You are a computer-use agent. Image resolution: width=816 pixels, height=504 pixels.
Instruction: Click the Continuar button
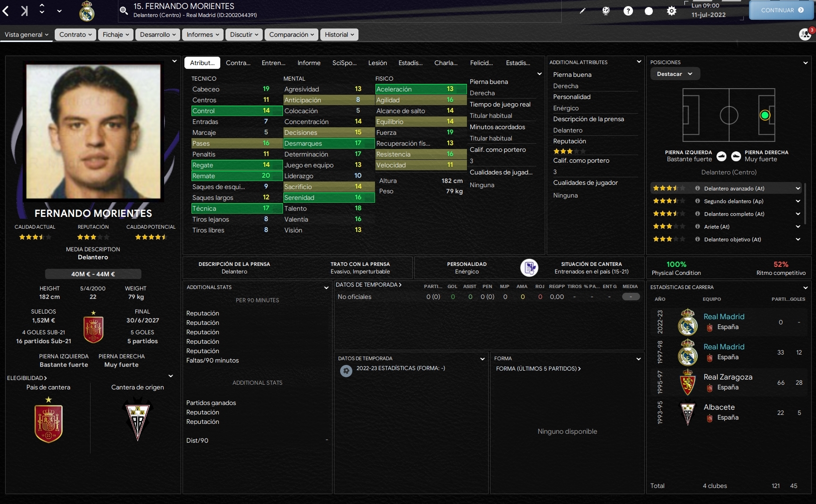point(782,10)
